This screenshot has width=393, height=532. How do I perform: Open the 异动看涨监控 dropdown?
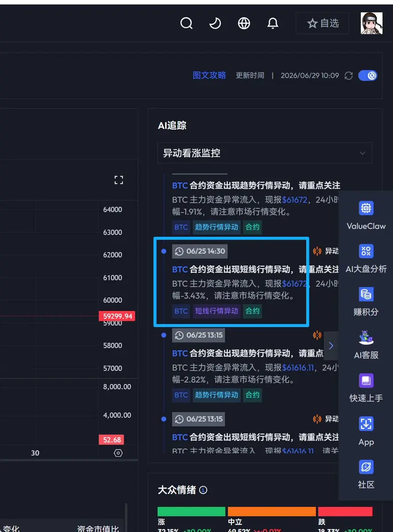(265, 153)
